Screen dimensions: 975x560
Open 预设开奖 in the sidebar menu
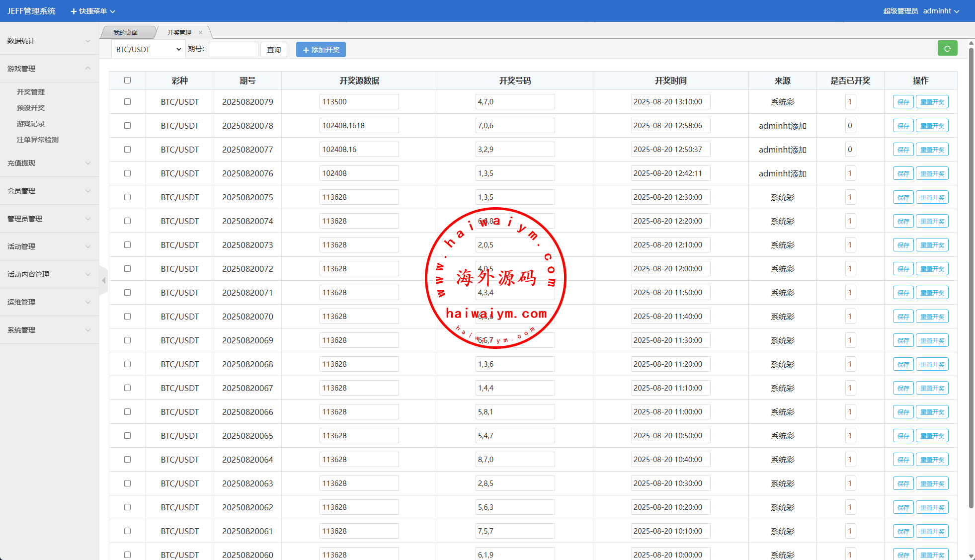31,108
